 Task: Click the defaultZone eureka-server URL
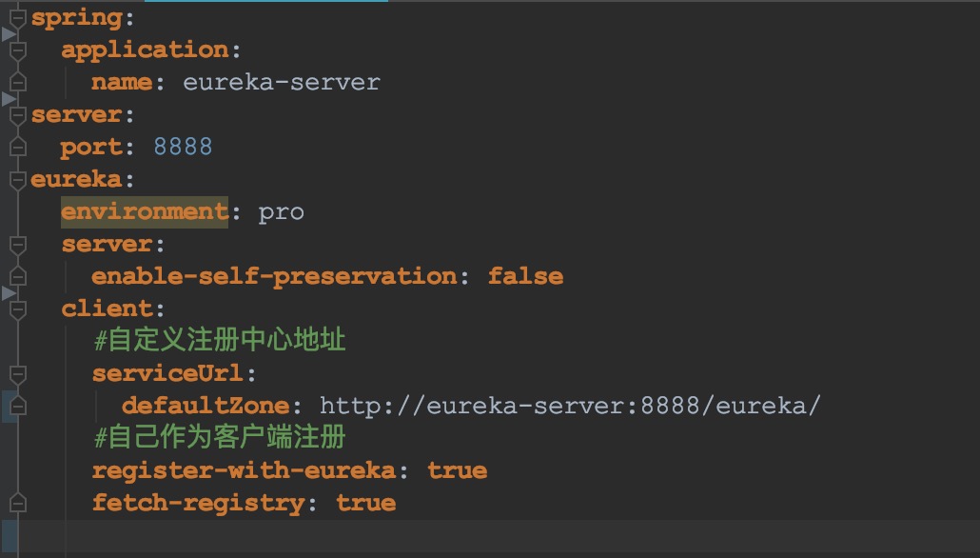point(569,406)
